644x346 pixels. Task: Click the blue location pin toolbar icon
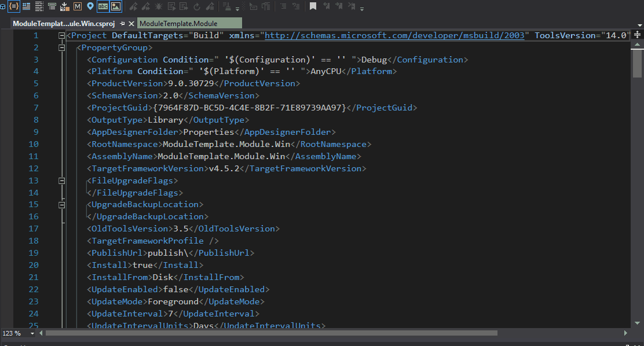pyautogui.click(x=90, y=6)
